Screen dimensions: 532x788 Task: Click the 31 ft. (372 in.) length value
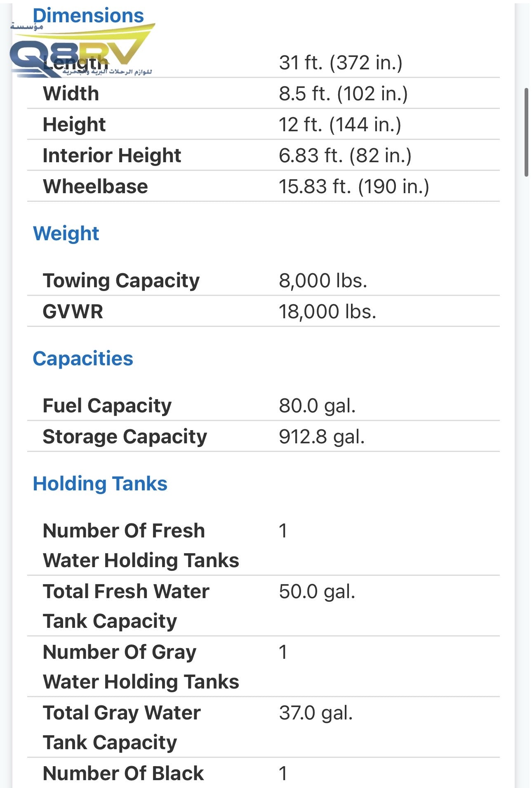(x=341, y=63)
